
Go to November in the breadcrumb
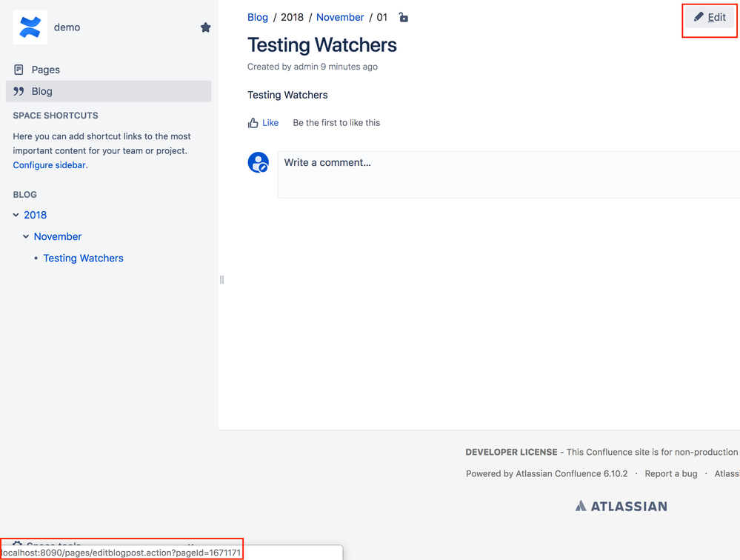pos(340,18)
